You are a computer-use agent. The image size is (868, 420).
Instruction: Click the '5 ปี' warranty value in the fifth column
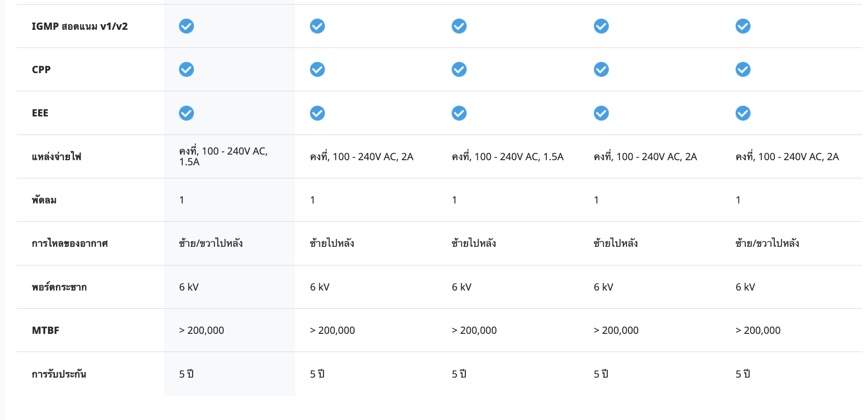[x=743, y=374]
